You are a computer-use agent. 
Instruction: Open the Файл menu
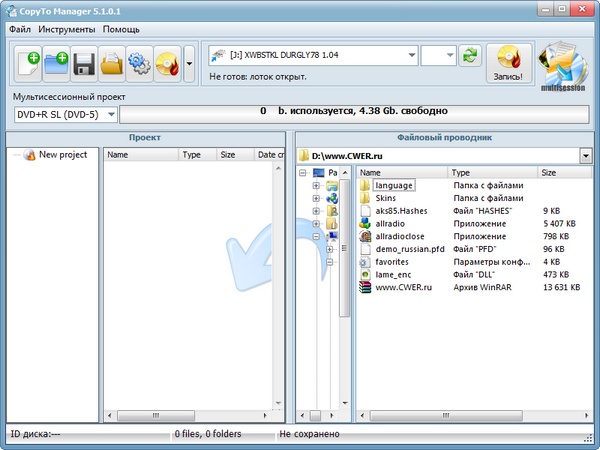coord(21,29)
